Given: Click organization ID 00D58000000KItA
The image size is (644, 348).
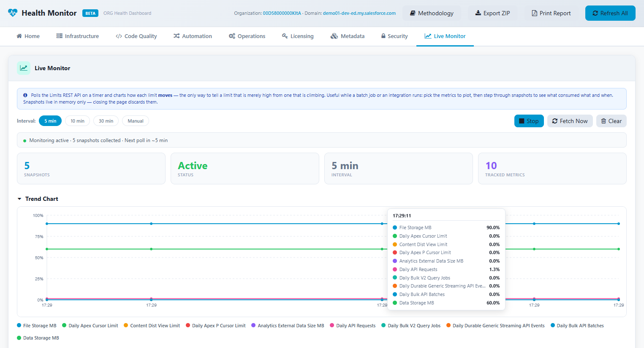Looking at the screenshot, I should click(282, 13).
